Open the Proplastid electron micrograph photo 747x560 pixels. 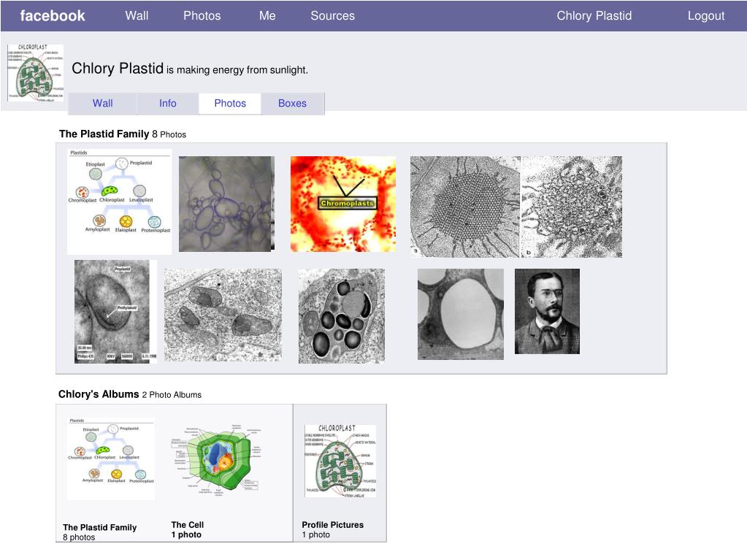click(115, 312)
